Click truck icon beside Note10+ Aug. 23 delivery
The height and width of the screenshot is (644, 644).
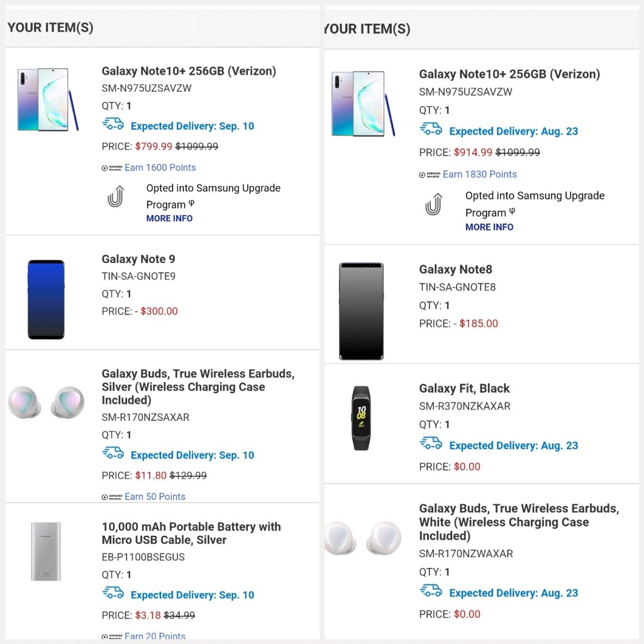click(431, 130)
